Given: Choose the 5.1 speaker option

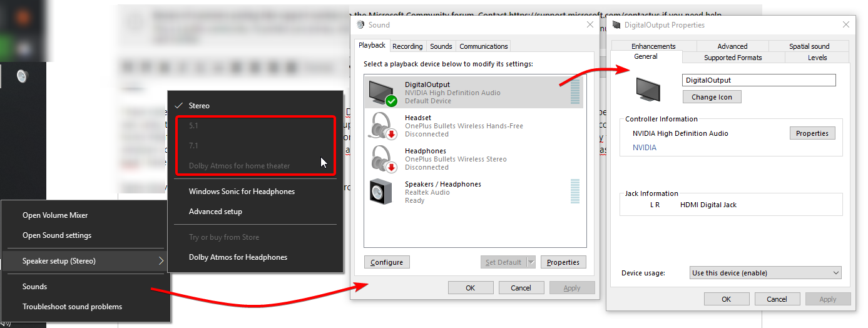Looking at the screenshot, I should click(x=255, y=126).
